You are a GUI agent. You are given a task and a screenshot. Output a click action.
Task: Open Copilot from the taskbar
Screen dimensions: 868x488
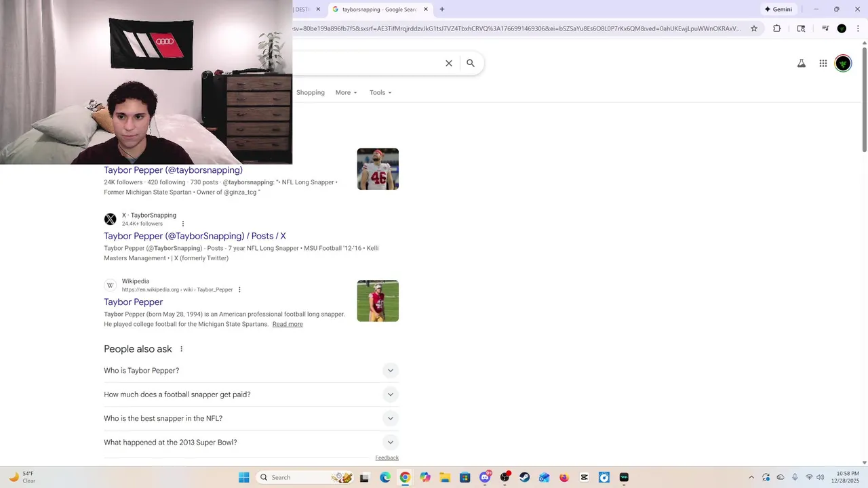click(x=425, y=477)
